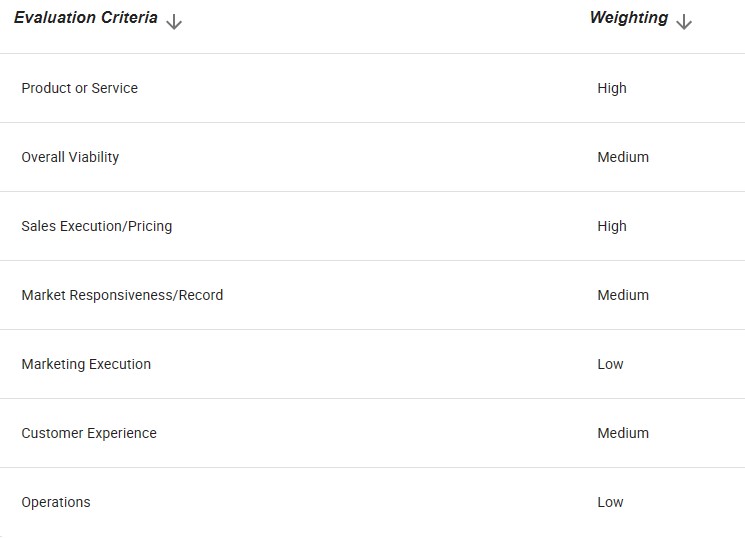This screenshot has height=538, width=745.
Task: Click Medium weighting for Overall Viability
Action: [623, 157]
